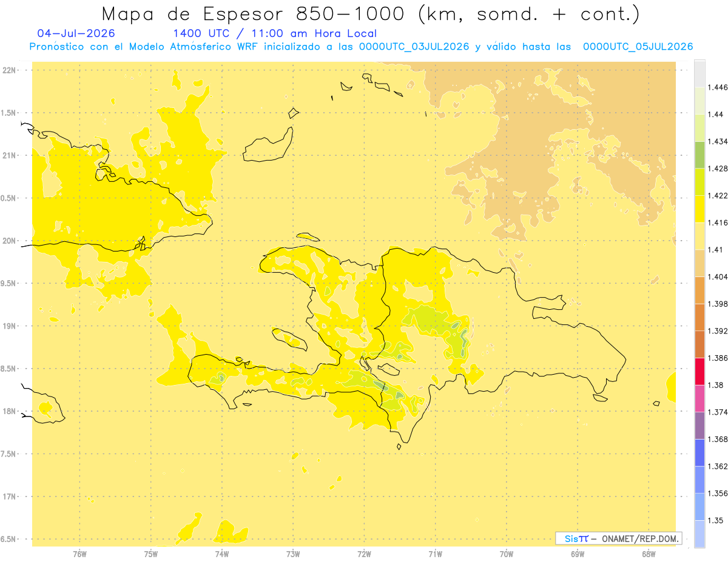Click the legend value '1.44'
Screen dimensions: 728x562
click(716, 114)
